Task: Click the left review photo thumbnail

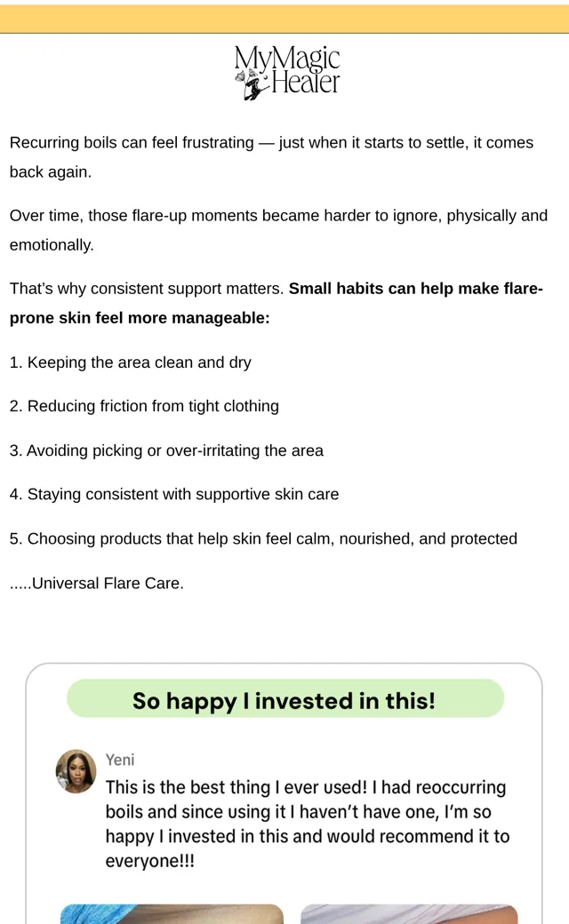Action: pos(172,914)
